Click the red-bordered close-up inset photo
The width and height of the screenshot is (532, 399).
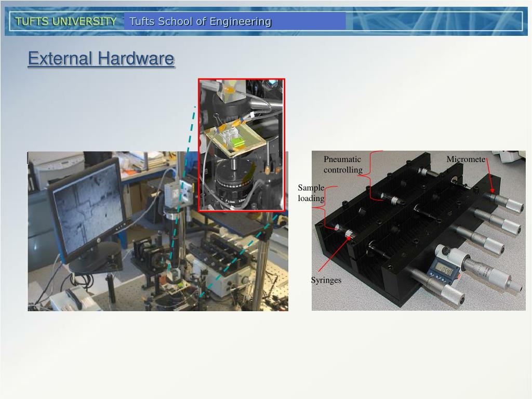point(242,145)
